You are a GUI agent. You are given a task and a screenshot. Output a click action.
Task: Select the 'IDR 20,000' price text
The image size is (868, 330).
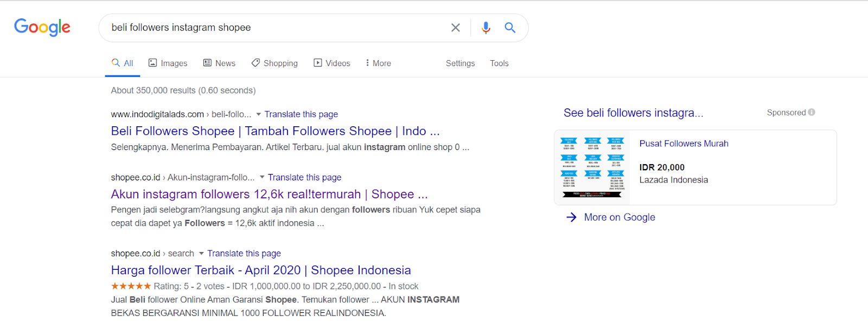662,167
